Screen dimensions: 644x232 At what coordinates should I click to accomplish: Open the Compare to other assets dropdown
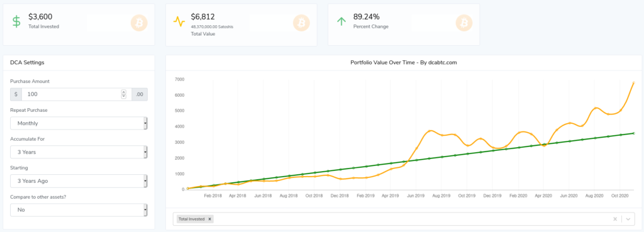79,210
